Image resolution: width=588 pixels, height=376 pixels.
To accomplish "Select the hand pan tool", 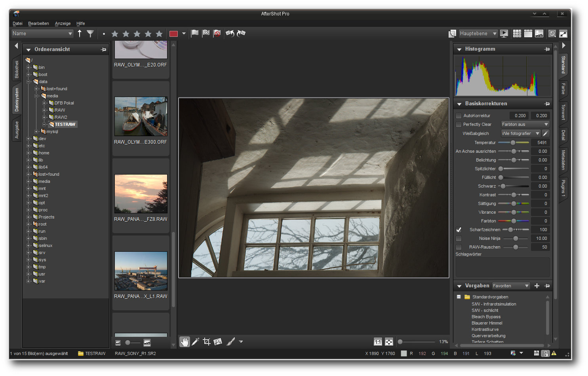I will [x=185, y=342].
